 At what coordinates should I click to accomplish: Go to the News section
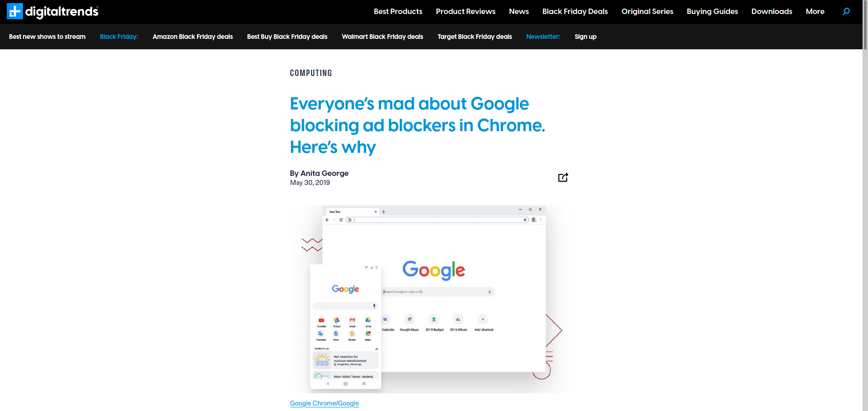tap(519, 11)
